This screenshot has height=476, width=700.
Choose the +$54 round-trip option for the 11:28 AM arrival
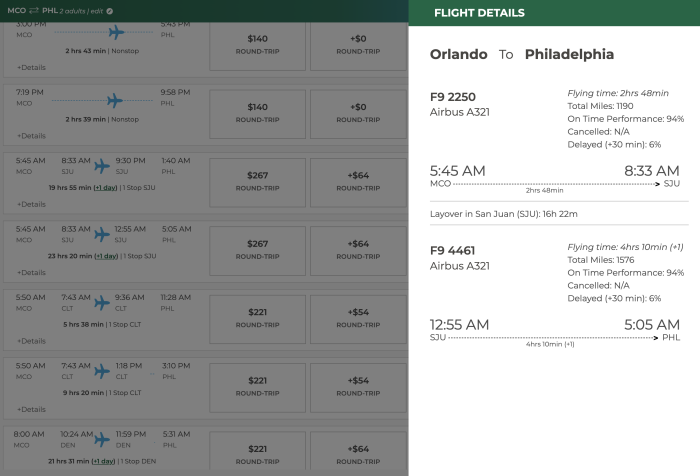358,319
